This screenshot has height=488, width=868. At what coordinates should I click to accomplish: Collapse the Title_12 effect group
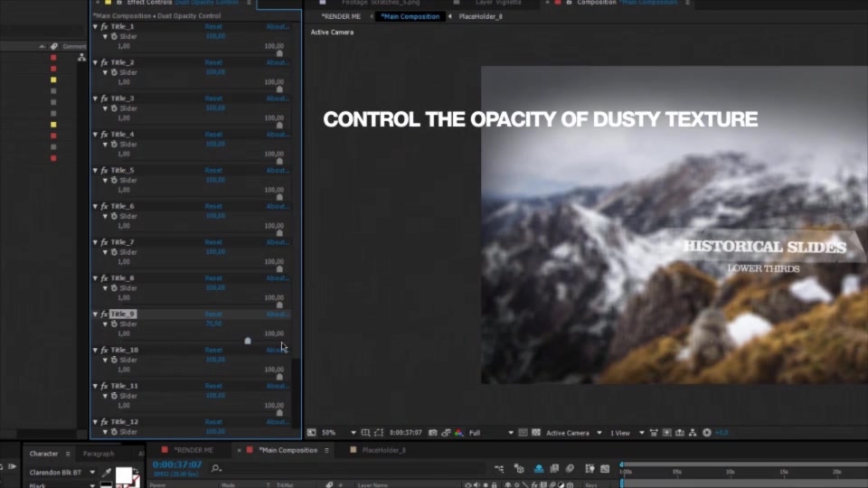(x=95, y=422)
